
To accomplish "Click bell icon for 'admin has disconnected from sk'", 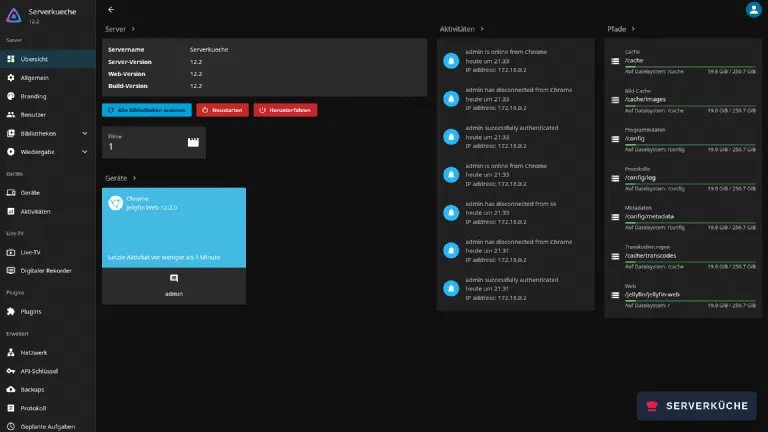I will pyautogui.click(x=451, y=213).
